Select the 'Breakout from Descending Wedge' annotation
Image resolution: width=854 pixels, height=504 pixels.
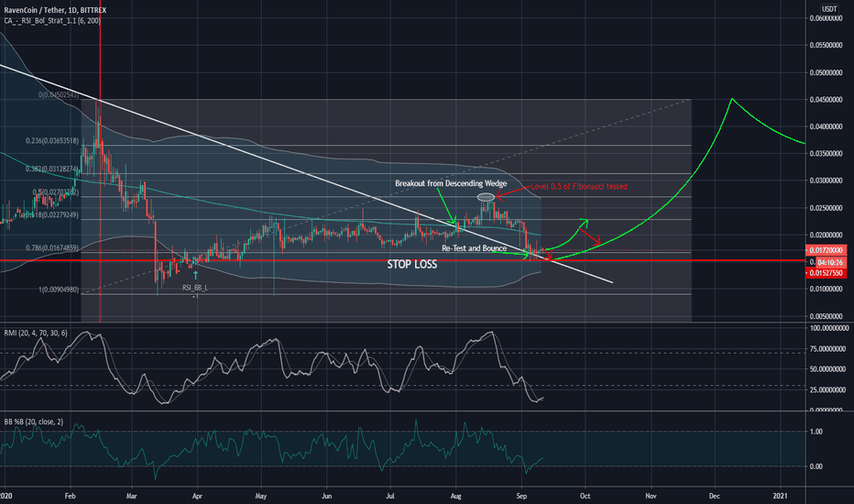451,183
